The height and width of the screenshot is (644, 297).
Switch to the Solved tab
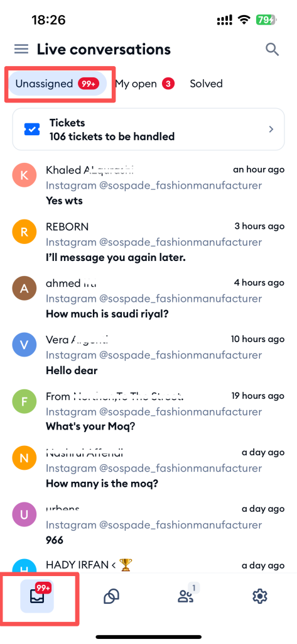pos(207,84)
